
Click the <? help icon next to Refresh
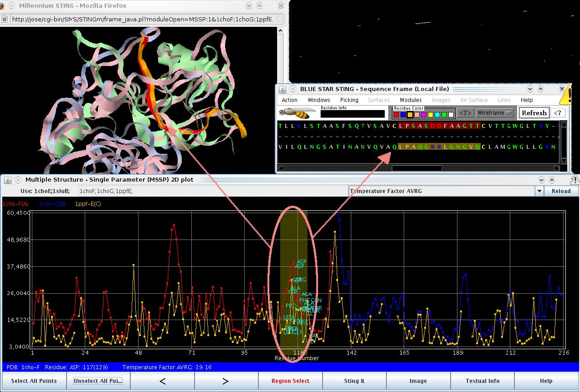click(558, 113)
